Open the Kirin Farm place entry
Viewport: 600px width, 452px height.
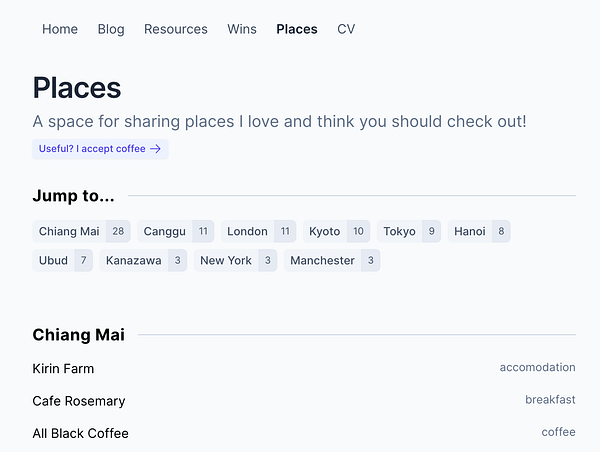click(63, 368)
